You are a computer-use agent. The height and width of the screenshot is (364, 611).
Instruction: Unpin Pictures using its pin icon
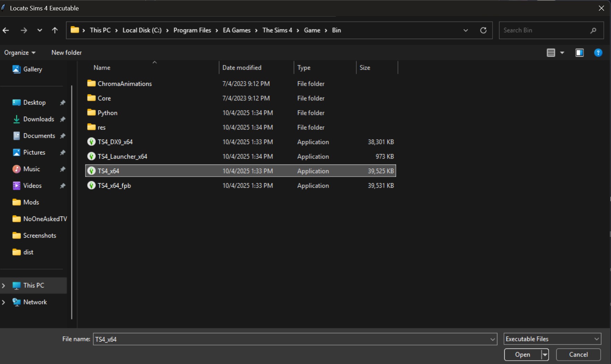63,152
